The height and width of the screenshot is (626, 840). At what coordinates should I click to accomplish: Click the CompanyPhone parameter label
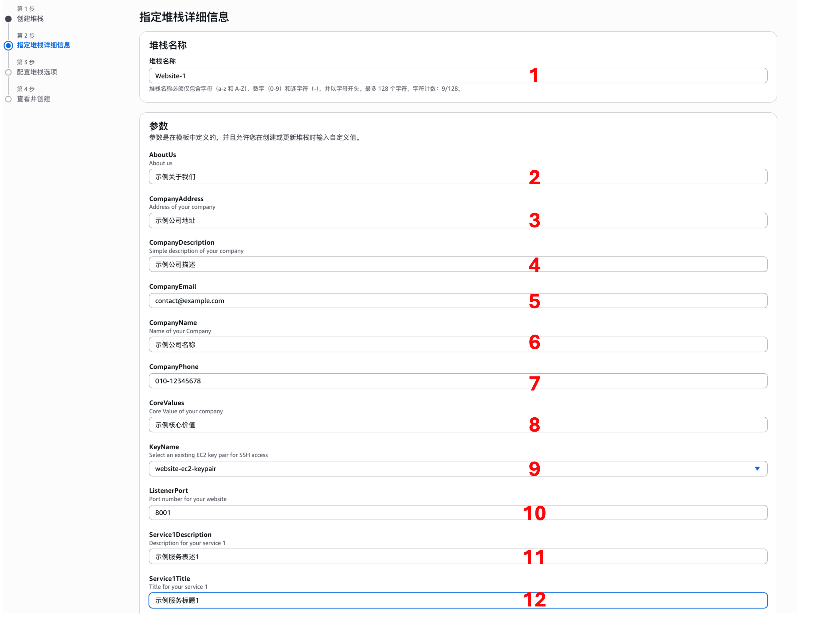[x=174, y=366]
